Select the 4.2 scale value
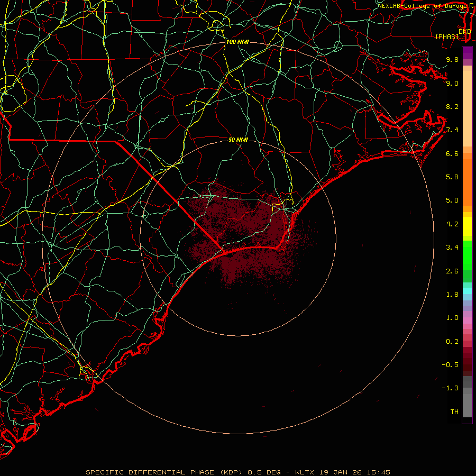Image resolution: width=476 pixels, height=476 pixels. click(x=452, y=224)
